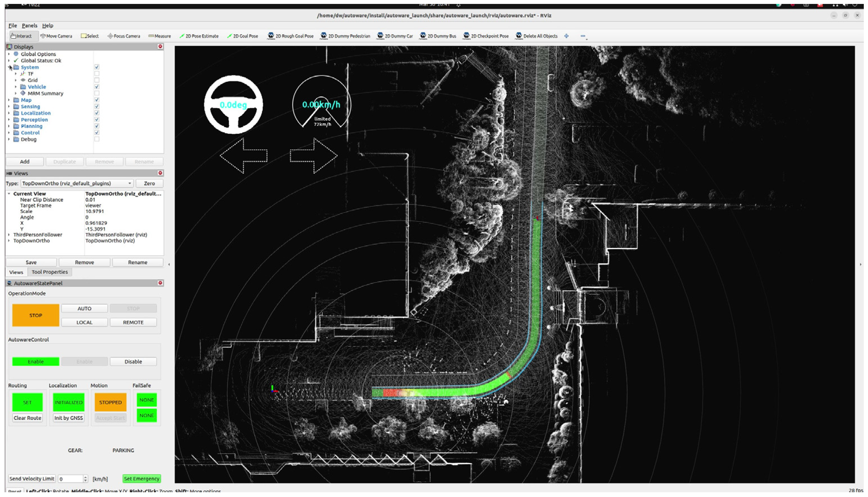This screenshot has width=868, height=497.
Task: Click the velocity limit input field
Action: click(x=71, y=479)
